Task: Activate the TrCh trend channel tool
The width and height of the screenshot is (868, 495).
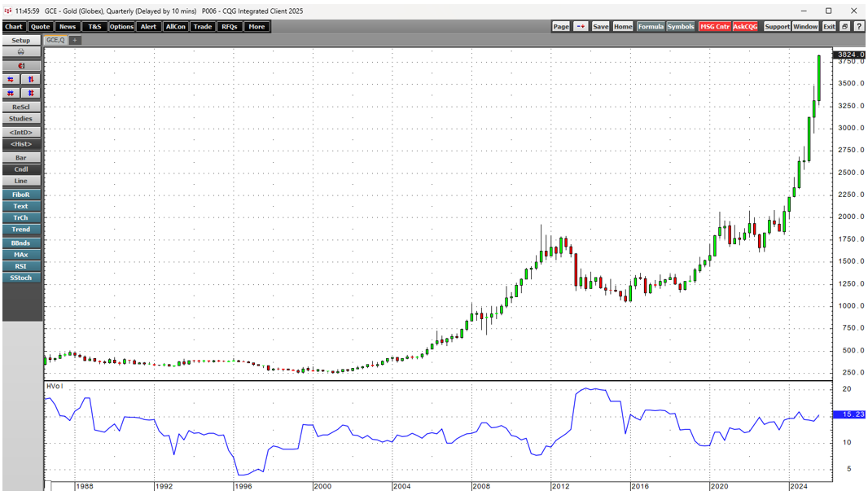Action: pos(21,217)
